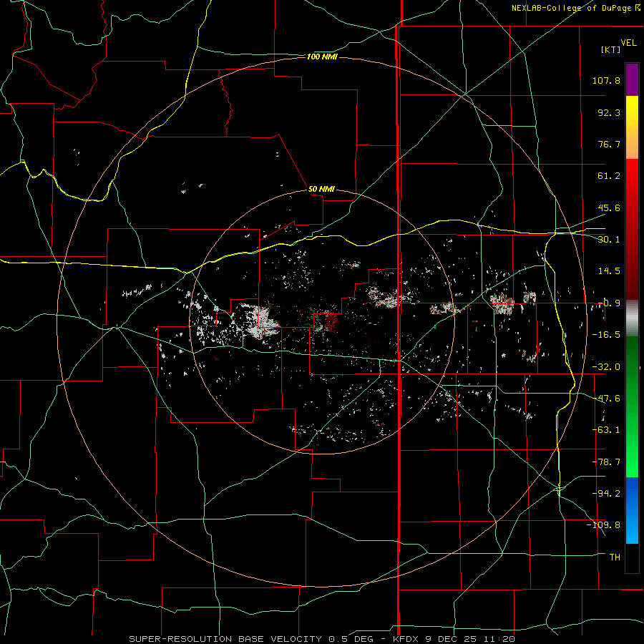The image size is (644, 644).
Task: Click the 61.2 velocity scale value
Action: click(x=609, y=176)
